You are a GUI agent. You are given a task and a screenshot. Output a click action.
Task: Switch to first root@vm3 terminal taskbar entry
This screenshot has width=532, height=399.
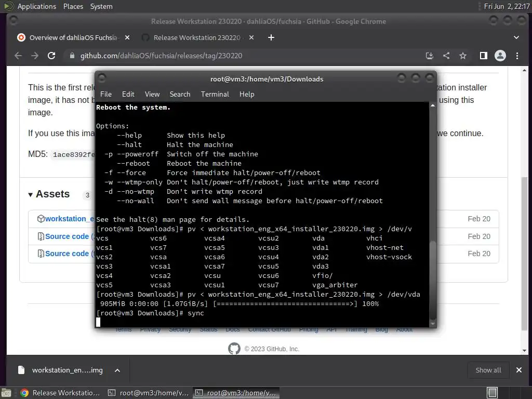pyautogui.click(x=148, y=393)
